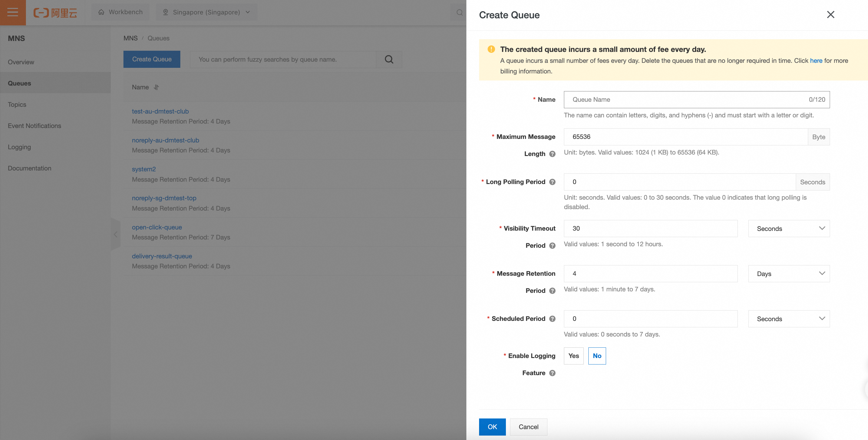Click the Long Polling Period help icon
This screenshot has height=440, width=868.
(552, 182)
